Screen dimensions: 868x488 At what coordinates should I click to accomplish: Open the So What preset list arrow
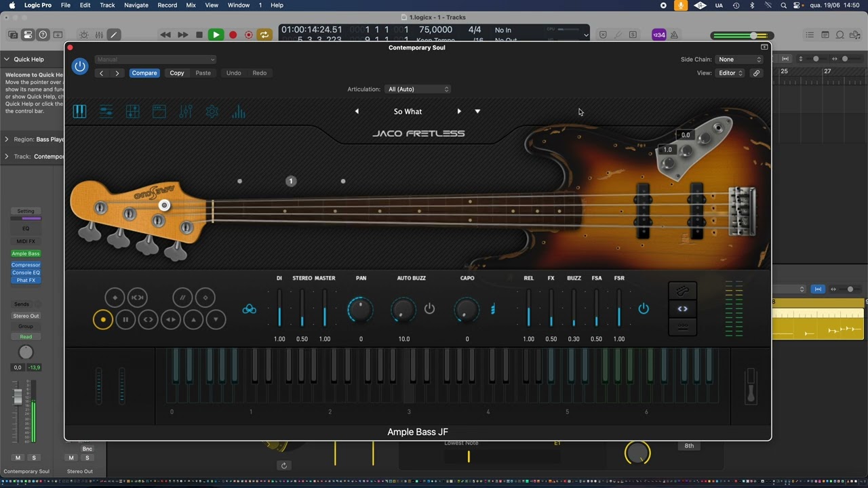pyautogui.click(x=477, y=111)
